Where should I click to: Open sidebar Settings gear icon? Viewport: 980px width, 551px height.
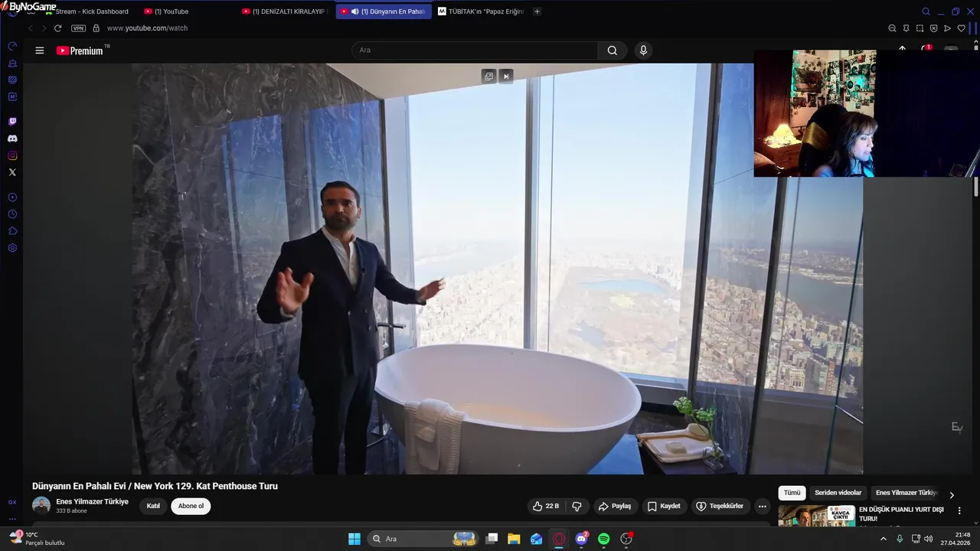12,248
